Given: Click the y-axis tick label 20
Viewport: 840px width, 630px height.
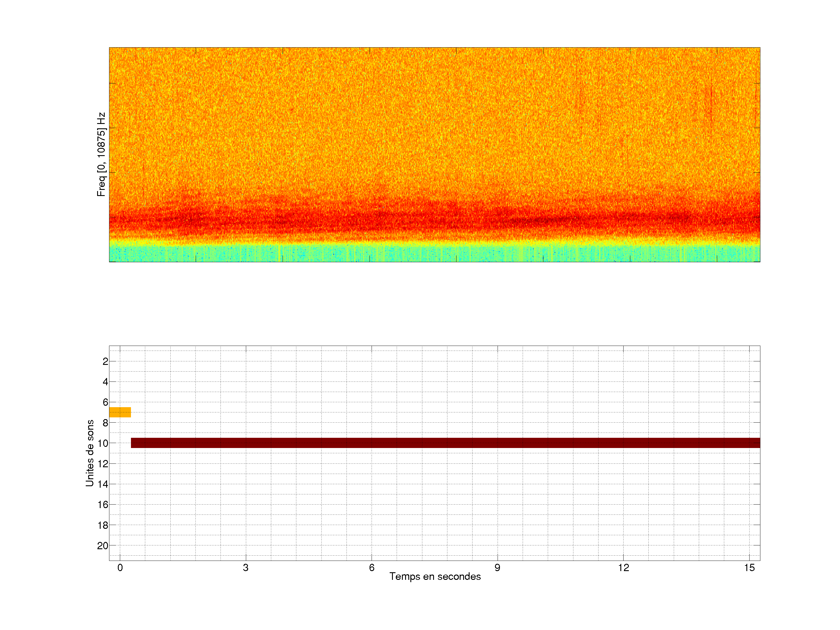Looking at the screenshot, I should click(x=103, y=546).
